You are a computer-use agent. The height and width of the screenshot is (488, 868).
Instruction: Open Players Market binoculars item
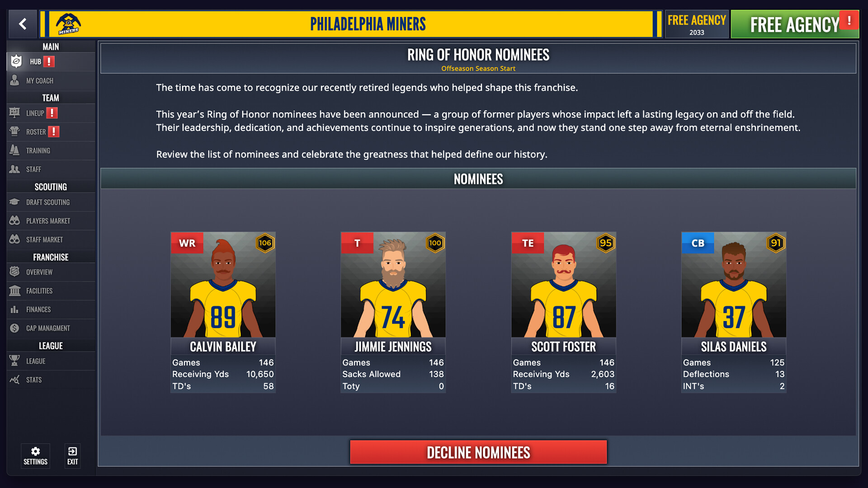(x=51, y=221)
